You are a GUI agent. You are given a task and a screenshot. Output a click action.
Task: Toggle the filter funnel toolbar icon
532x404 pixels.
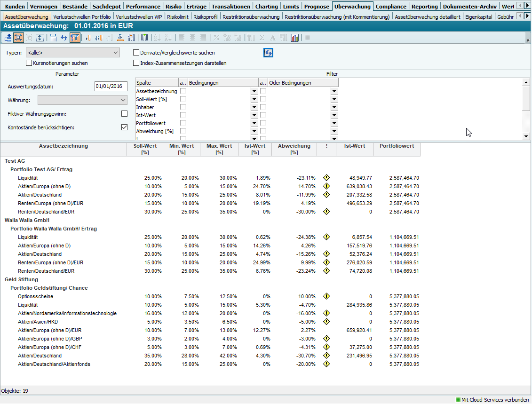click(x=75, y=38)
